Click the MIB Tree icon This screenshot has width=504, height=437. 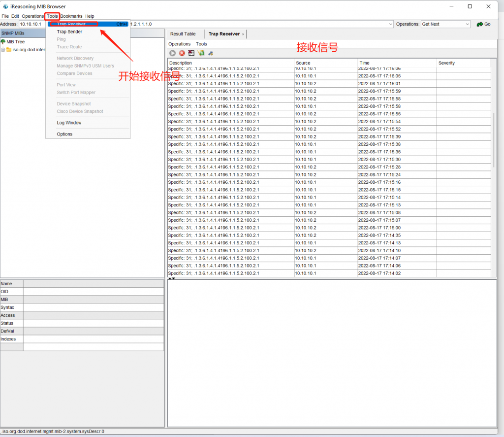pos(3,41)
